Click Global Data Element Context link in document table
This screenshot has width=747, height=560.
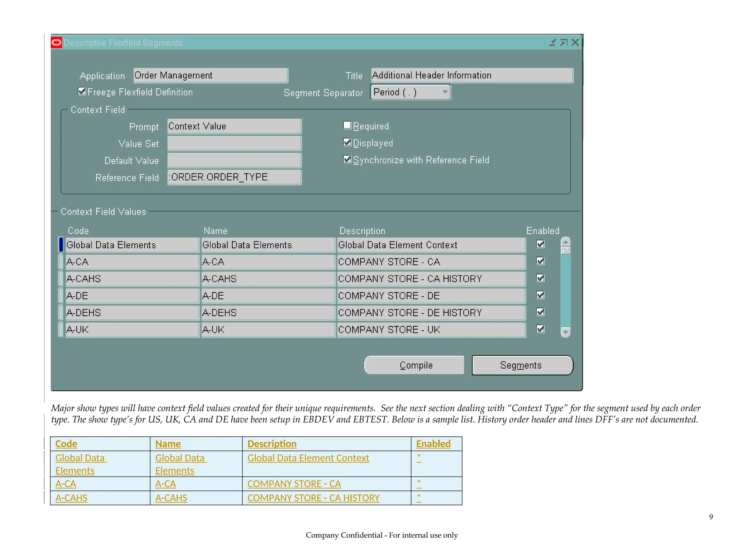[x=308, y=458]
